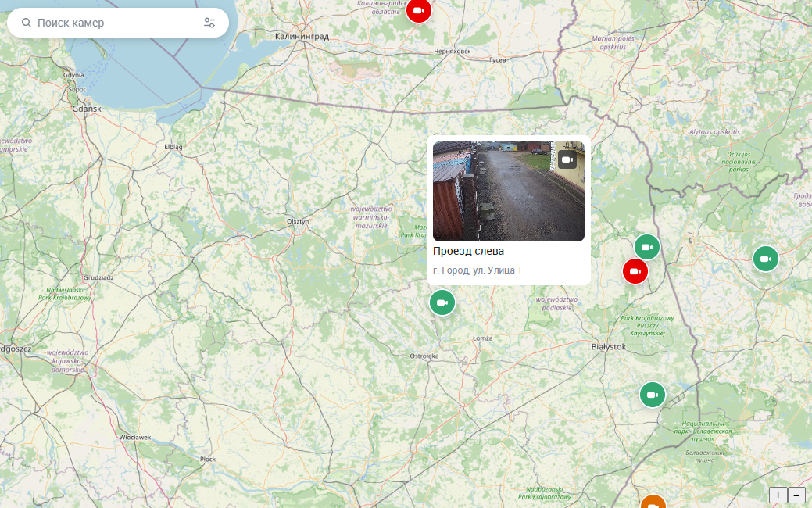This screenshot has height=508, width=812.
Task: Click the Gdańsk city label on the map
Action: (x=87, y=109)
